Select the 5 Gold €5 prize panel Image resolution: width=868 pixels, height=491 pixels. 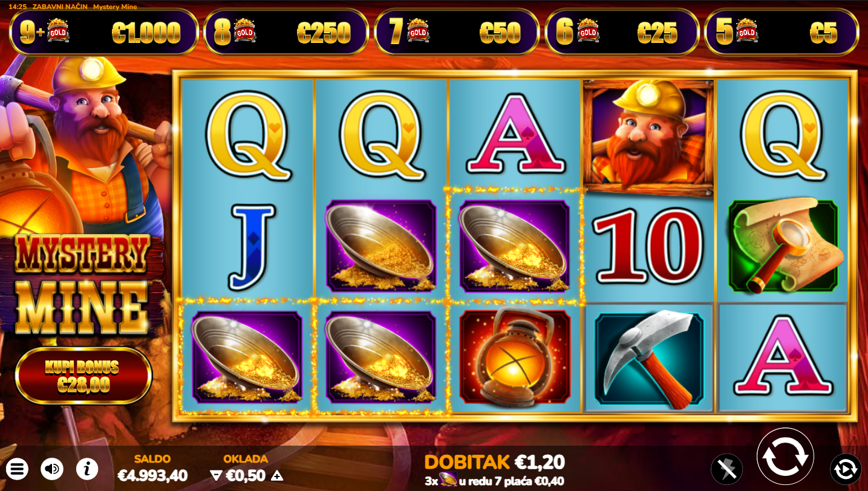point(782,32)
